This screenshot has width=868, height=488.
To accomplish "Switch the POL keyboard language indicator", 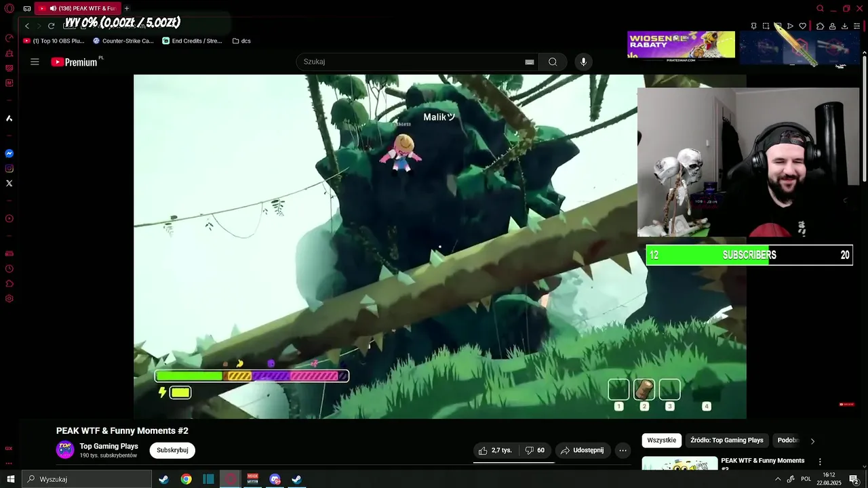I will [x=806, y=479].
